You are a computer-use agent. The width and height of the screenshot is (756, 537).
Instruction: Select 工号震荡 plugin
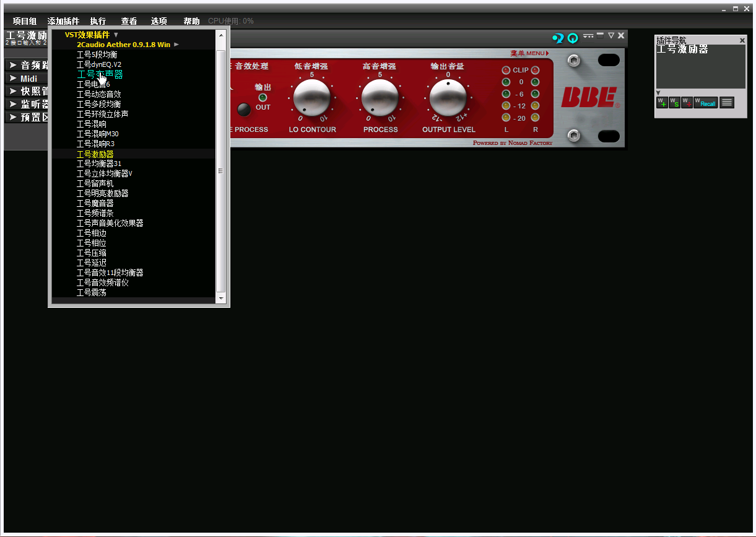(x=91, y=292)
